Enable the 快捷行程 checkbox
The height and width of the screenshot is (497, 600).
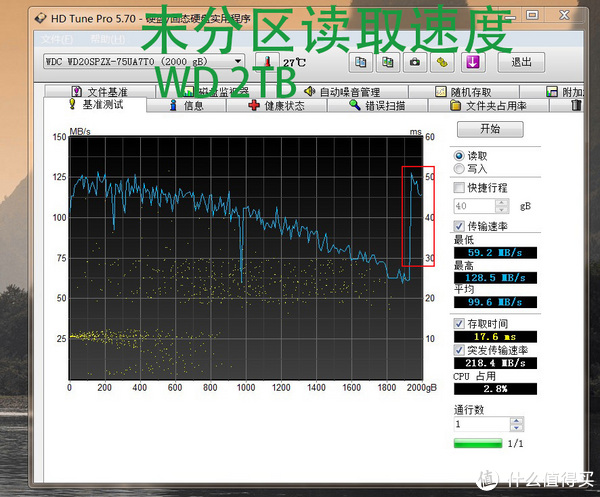point(459,187)
